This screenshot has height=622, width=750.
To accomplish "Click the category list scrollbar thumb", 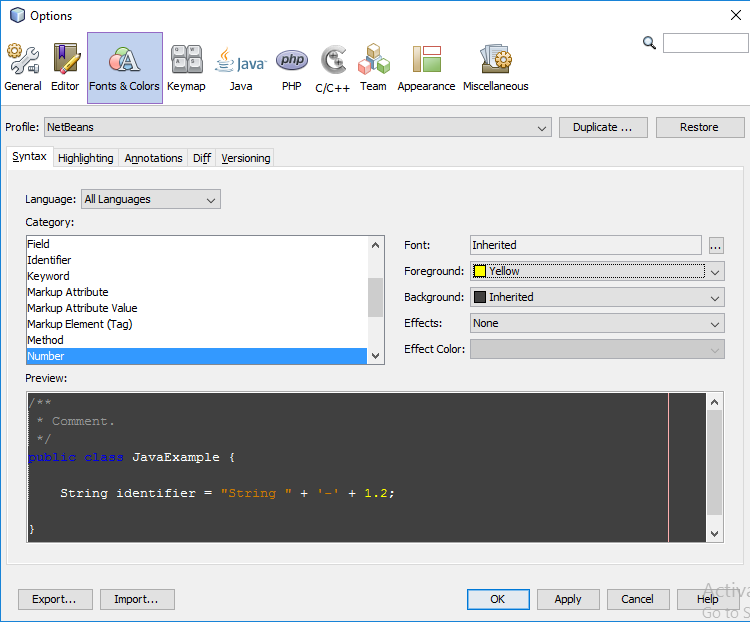I will (375, 297).
